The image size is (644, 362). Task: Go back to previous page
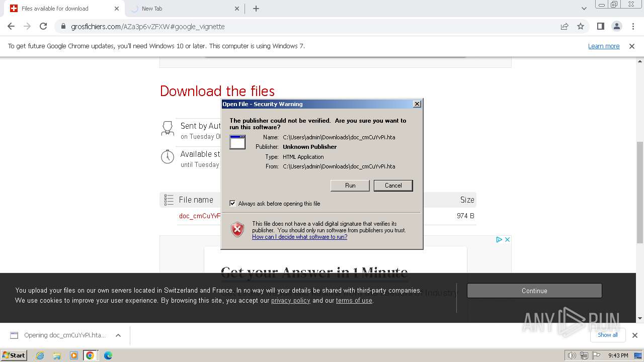tap(11, 27)
